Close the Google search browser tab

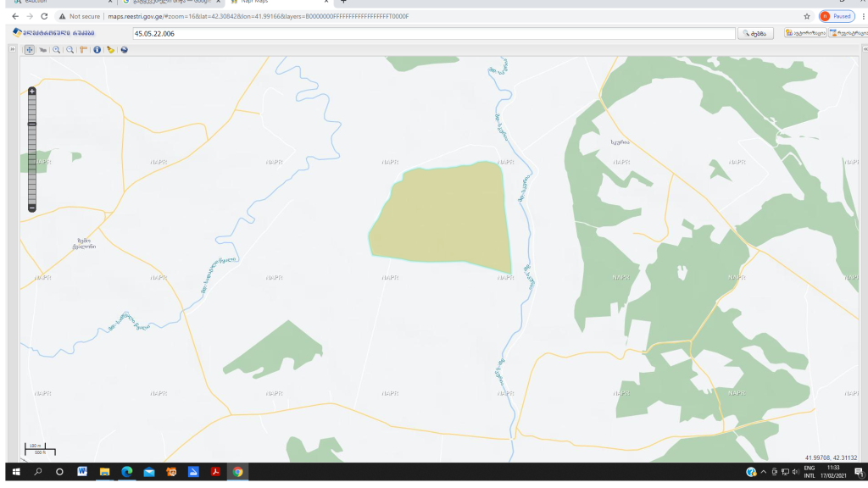coord(218,2)
